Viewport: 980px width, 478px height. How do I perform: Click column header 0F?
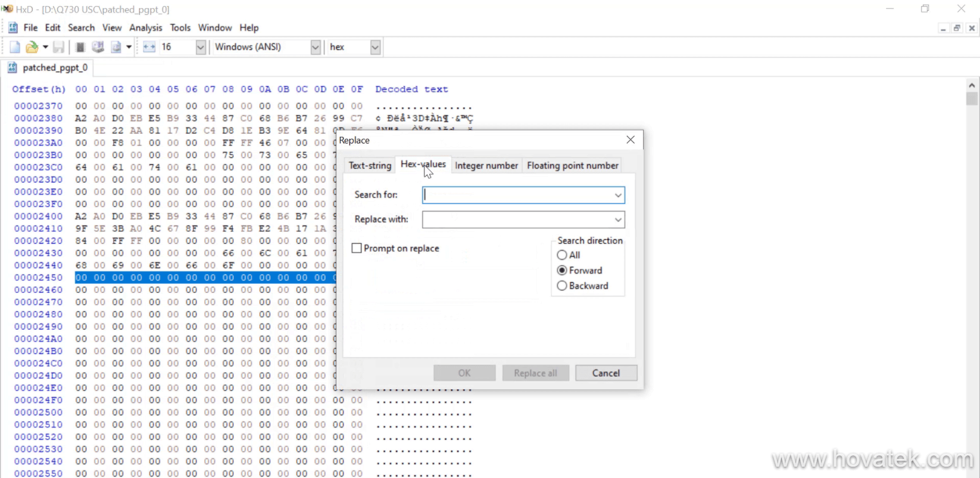(x=357, y=89)
